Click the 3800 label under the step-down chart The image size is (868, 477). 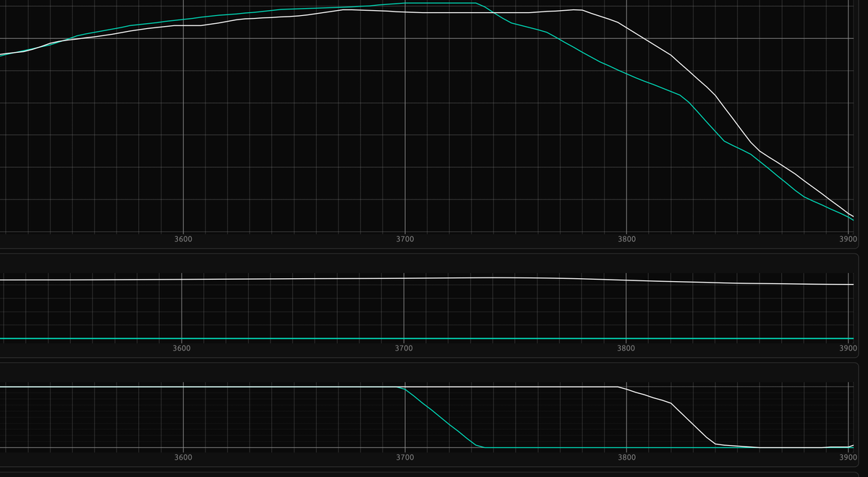pos(627,457)
